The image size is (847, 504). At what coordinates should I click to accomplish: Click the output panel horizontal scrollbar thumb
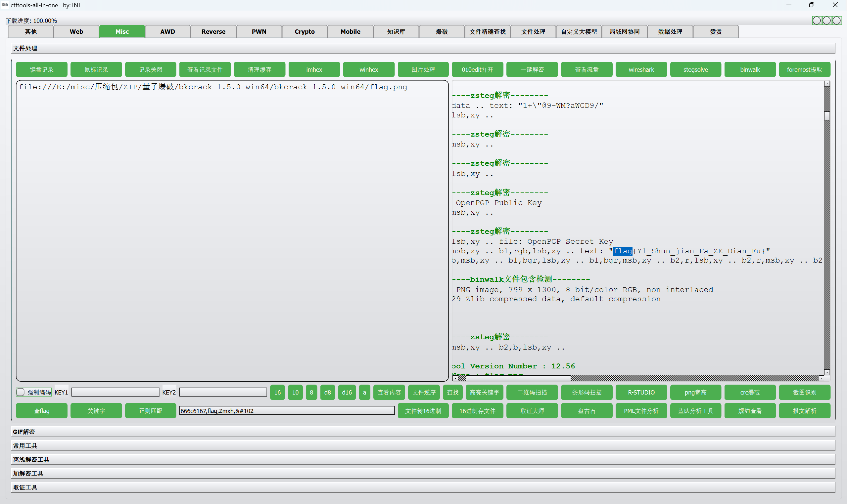click(518, 378)
